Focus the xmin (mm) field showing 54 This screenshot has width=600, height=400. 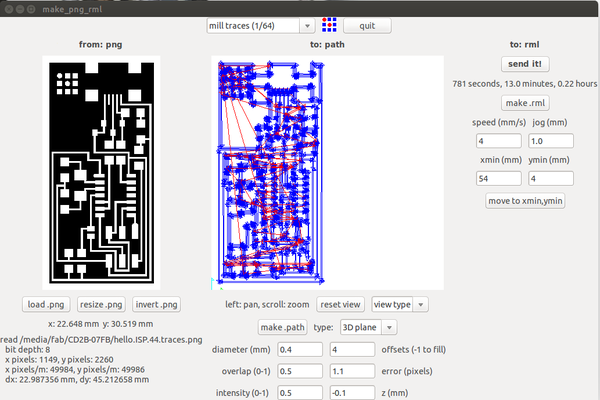[499, 178]
